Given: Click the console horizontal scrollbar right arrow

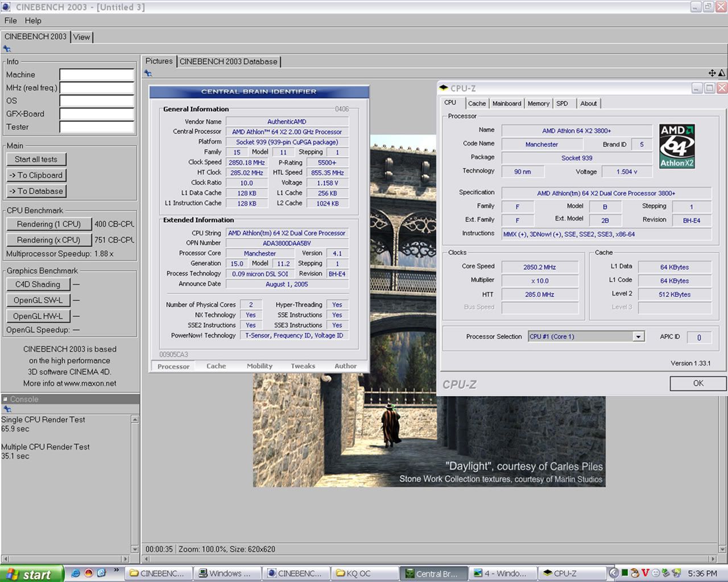Looking at the screenshot, I should click(126, 559).
